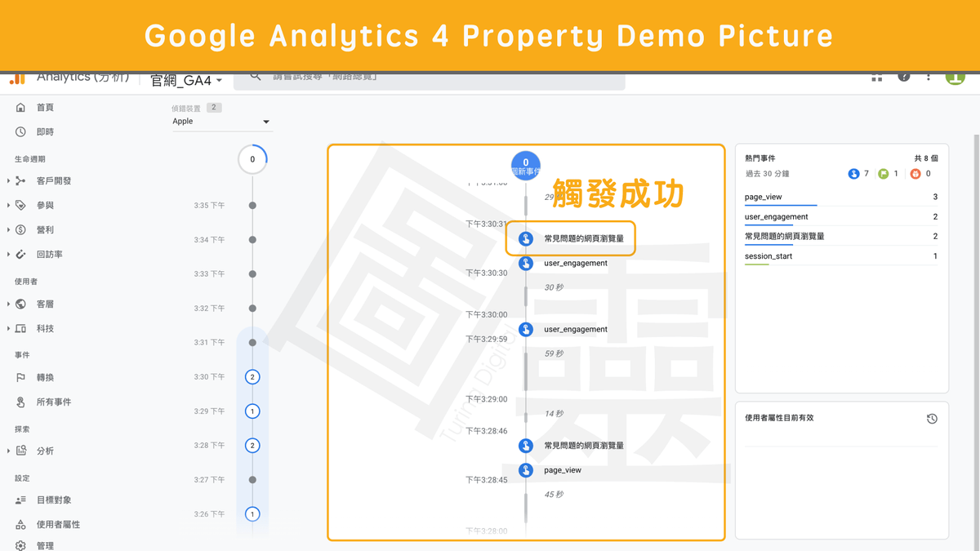Open the vertical three-dot more menu

pos(929,77)
